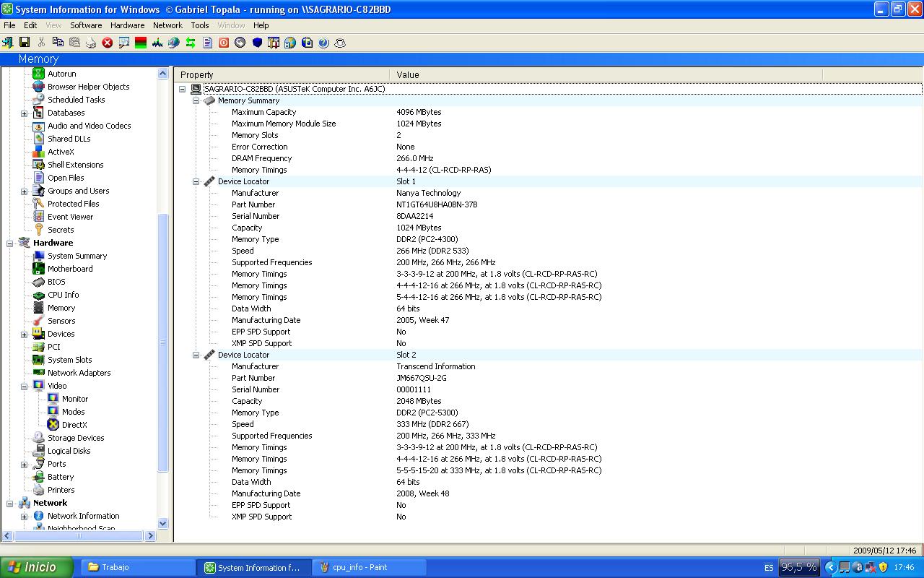Open the Shared DLLs node

(x=69, y=139)
